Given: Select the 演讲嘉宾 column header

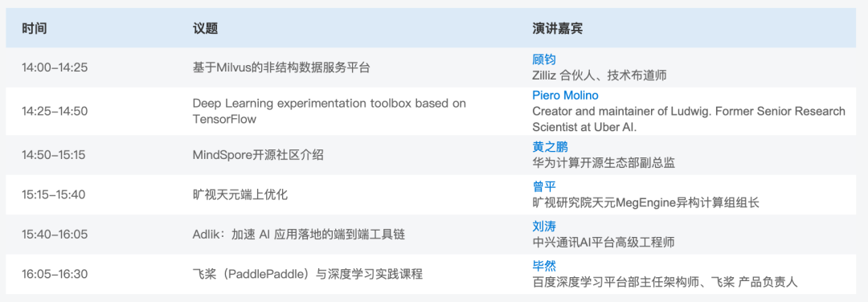Looking at the screenshot, I should click(x=557, y=28).
